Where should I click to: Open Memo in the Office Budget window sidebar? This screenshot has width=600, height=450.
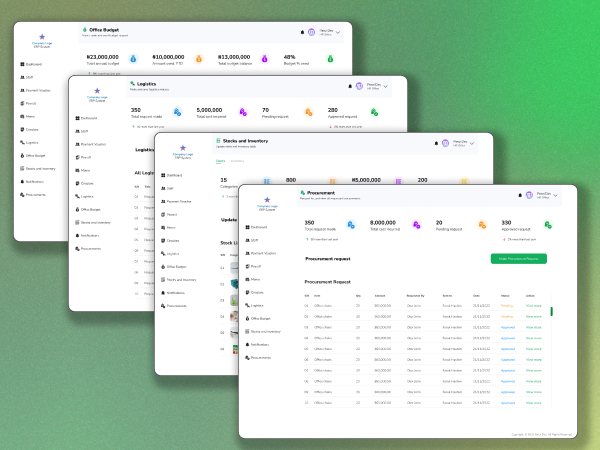(28, 116)
